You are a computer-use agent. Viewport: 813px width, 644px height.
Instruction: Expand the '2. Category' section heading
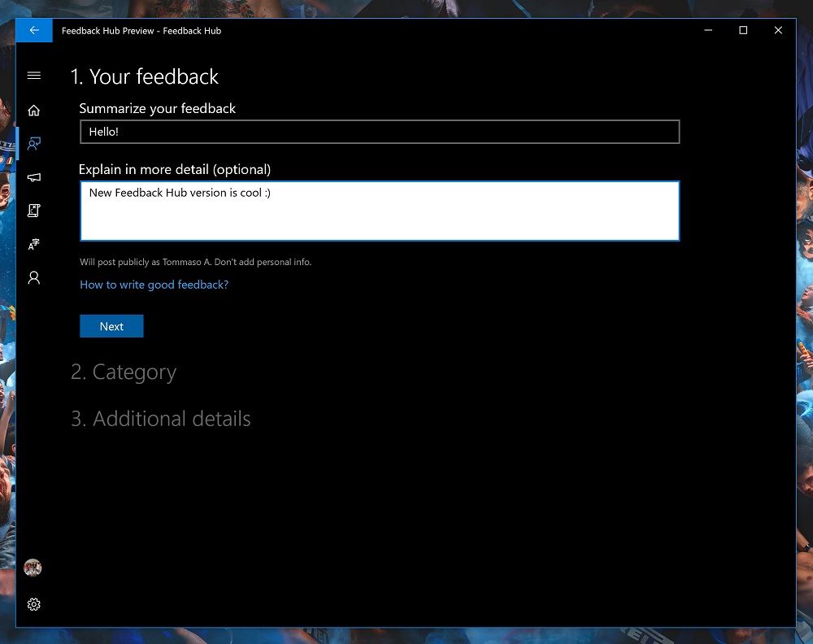click(x=124, y=372)
